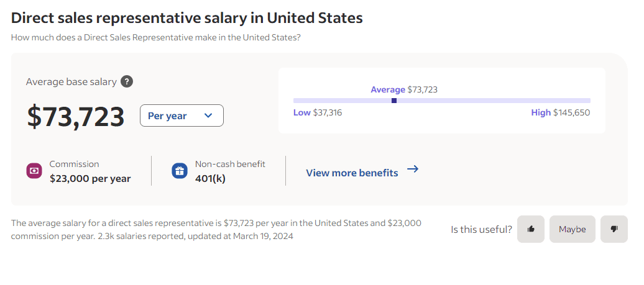Click the pink Commission cash icon
The height and width of the screenshot is (285, 644).
34,171
